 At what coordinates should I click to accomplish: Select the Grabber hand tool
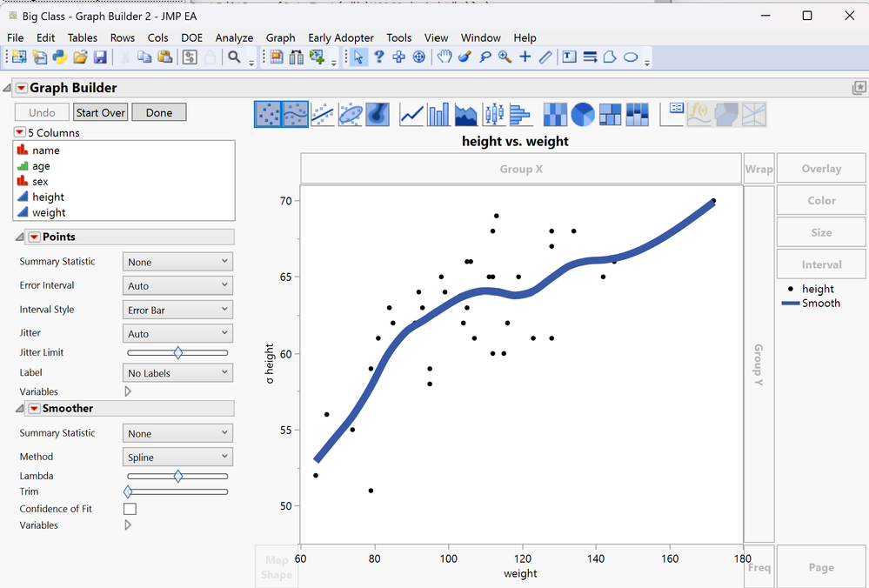pyautogui.click(x=445, y=57)
